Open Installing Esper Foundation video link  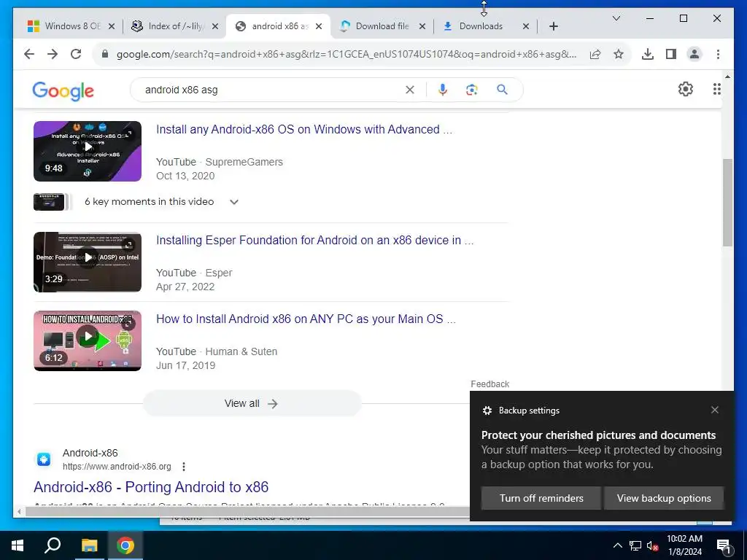click(315, 241)
